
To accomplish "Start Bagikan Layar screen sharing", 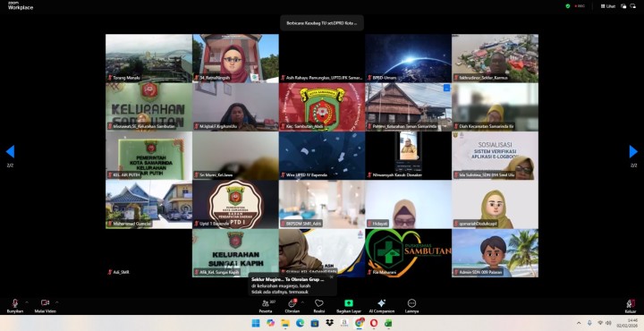I will (349, 306).
